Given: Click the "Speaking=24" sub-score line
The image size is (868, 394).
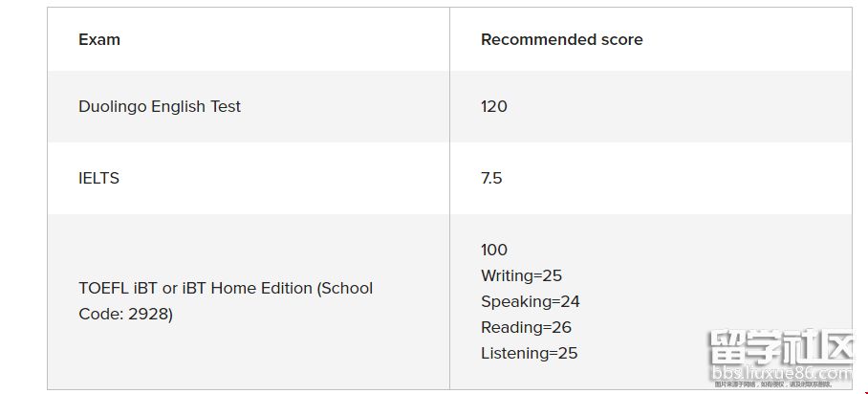Looking at the screenshot, I should 530,301.
